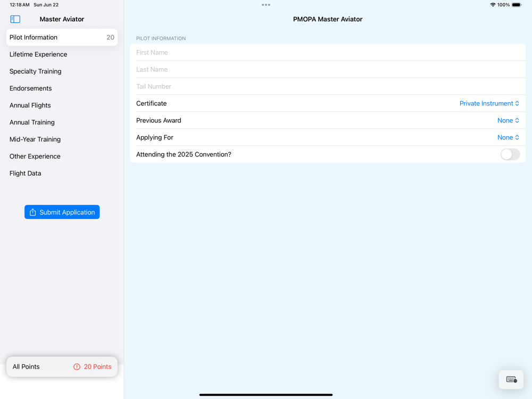Viewport: 532px width, 399px height.
Task: Open the Lifetime Experience section
Action: tap(62, 54)
